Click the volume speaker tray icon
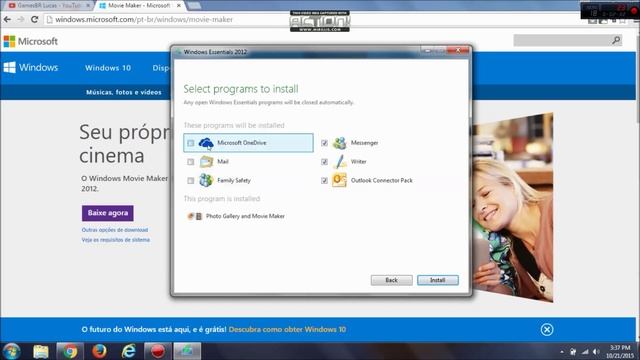Screen dimensions: 640x360 pos(596,352)
